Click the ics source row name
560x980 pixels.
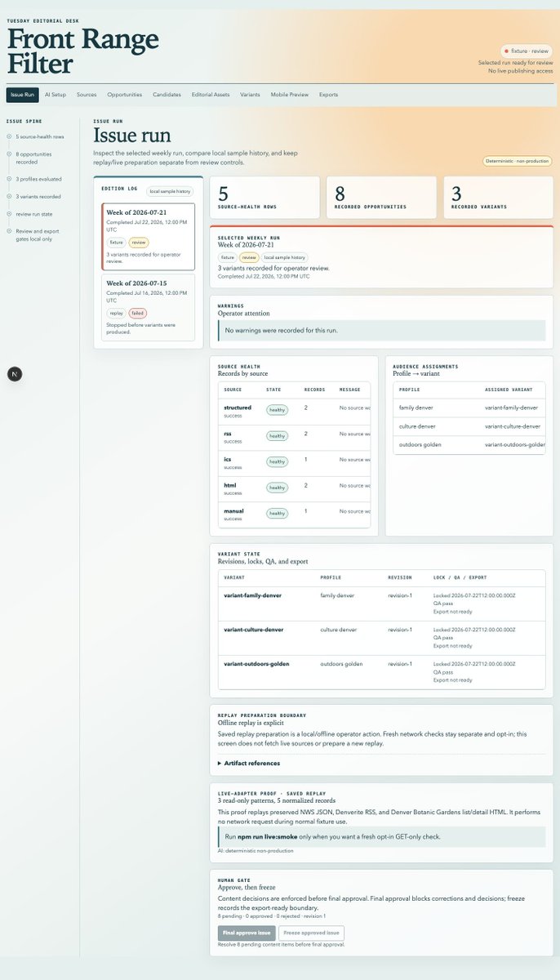[228, 459]
